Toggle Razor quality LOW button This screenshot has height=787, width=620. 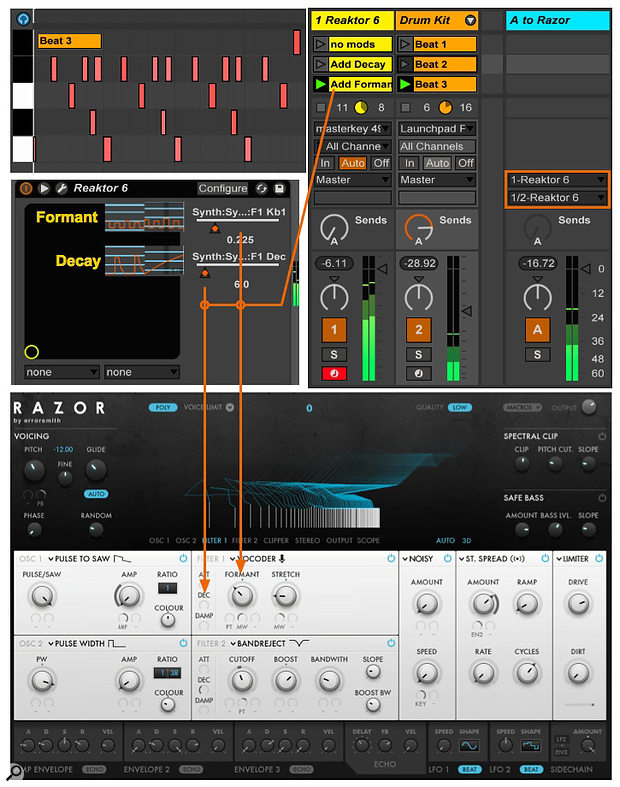coord(459,408)
